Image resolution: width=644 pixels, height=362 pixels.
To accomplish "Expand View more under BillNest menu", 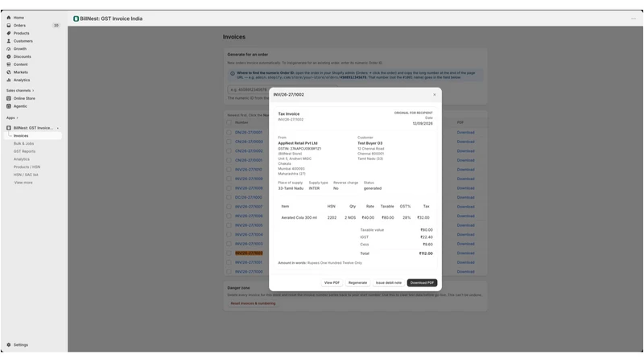I will (23, 183).
